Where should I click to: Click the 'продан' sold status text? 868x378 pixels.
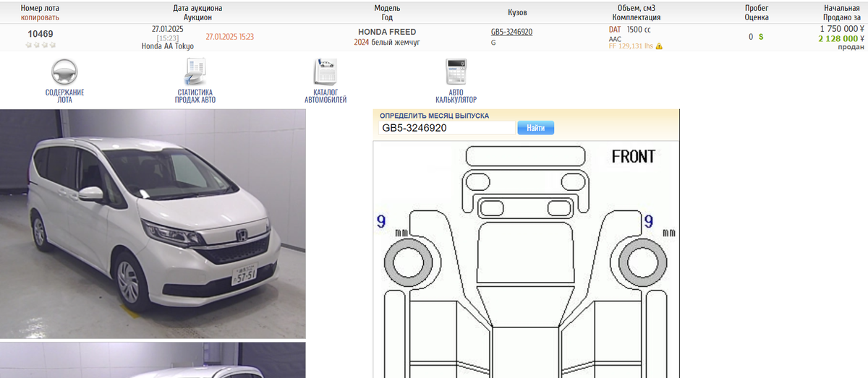[x=851, y=48]
